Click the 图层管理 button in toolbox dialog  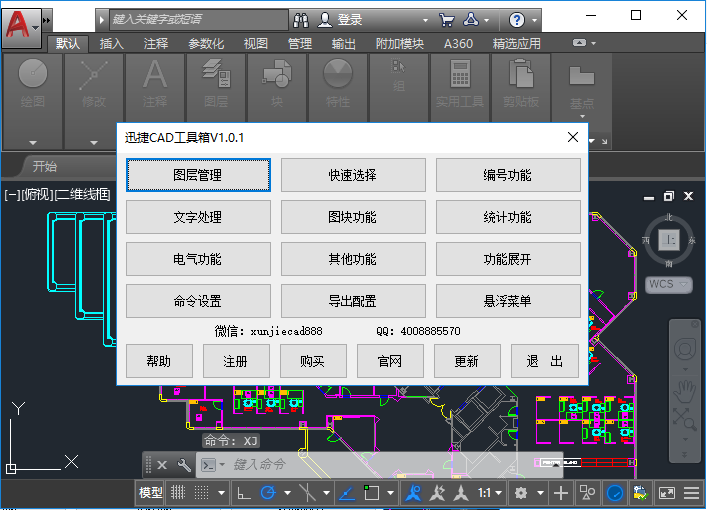198,175
